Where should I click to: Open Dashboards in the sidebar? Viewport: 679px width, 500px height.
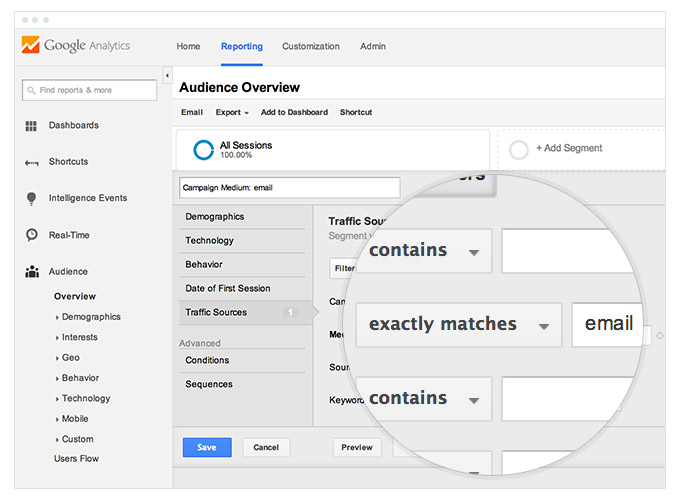point(74,126)
